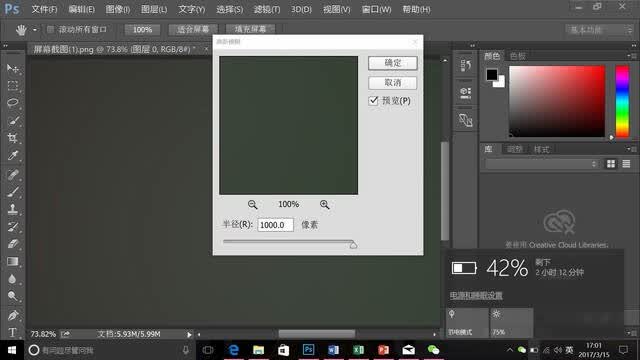Switch to the 样式 tab
640x360 pixels.
(x=542, y=149)
